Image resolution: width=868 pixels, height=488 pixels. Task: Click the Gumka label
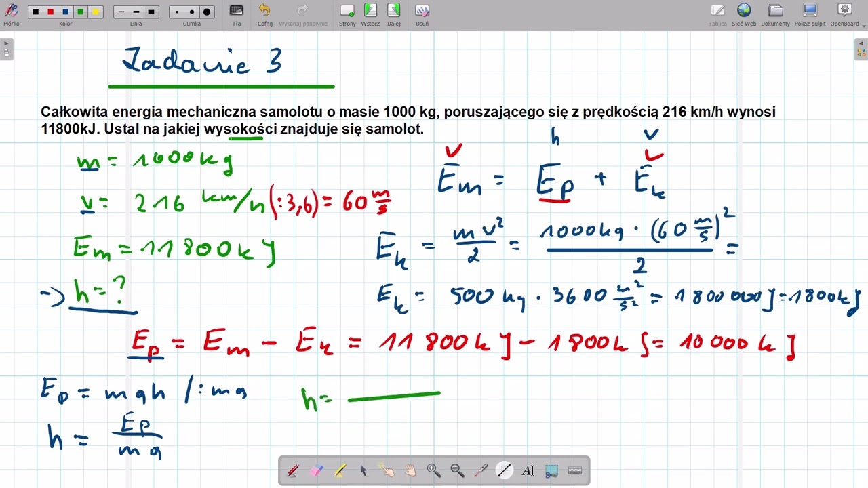click(x=192, y=24)
